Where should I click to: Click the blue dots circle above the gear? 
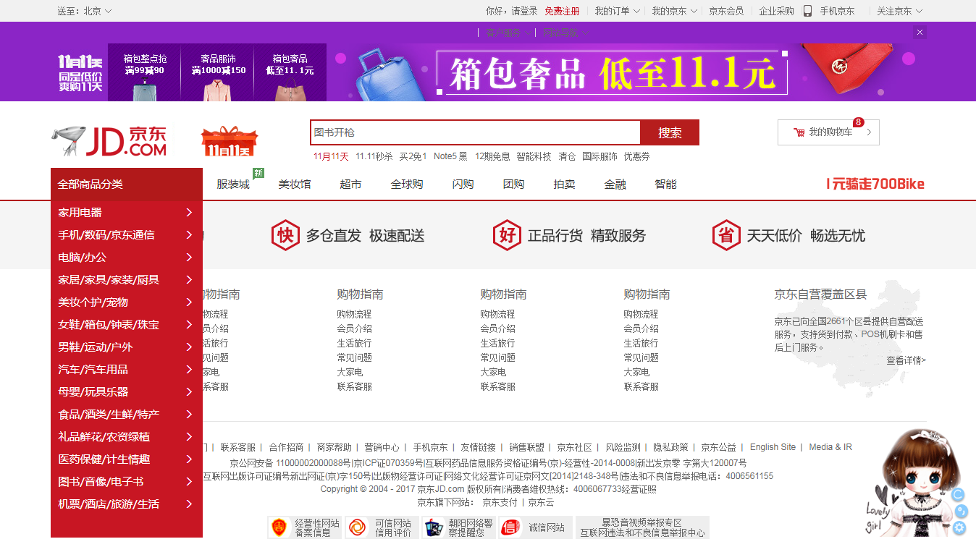[x=961, y=511]
